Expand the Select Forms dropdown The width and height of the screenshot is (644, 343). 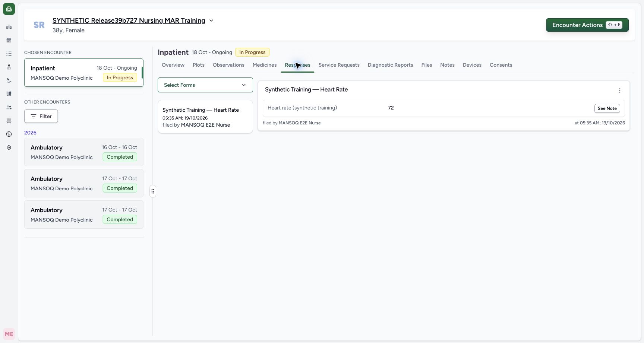click(x=205, y=85)
